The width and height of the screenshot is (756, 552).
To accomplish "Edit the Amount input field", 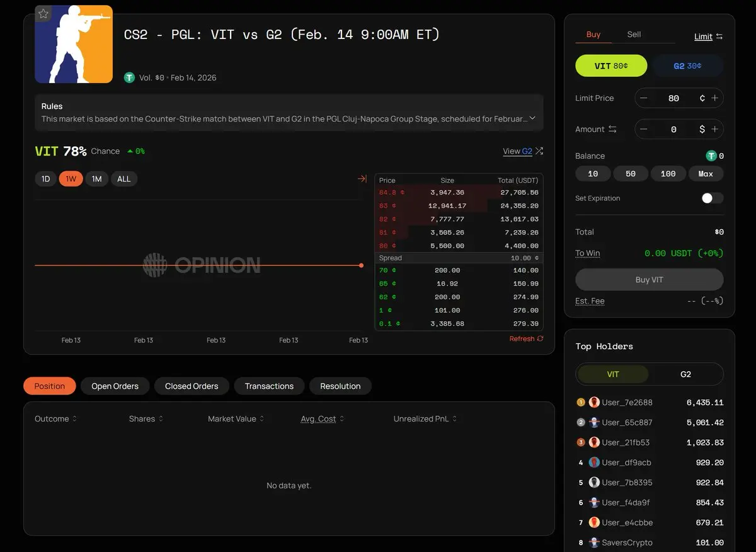I will tap(674, 129).
